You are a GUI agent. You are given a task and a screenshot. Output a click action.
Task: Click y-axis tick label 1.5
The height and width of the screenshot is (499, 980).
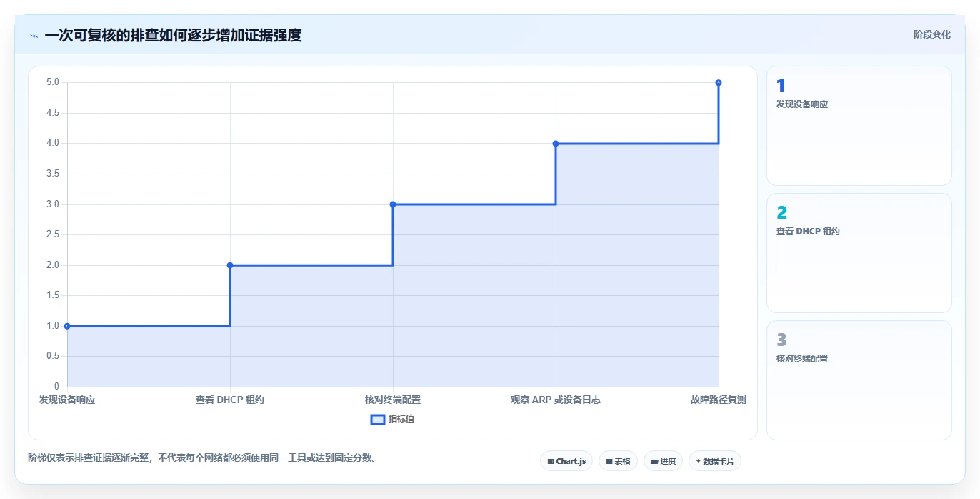53,295
